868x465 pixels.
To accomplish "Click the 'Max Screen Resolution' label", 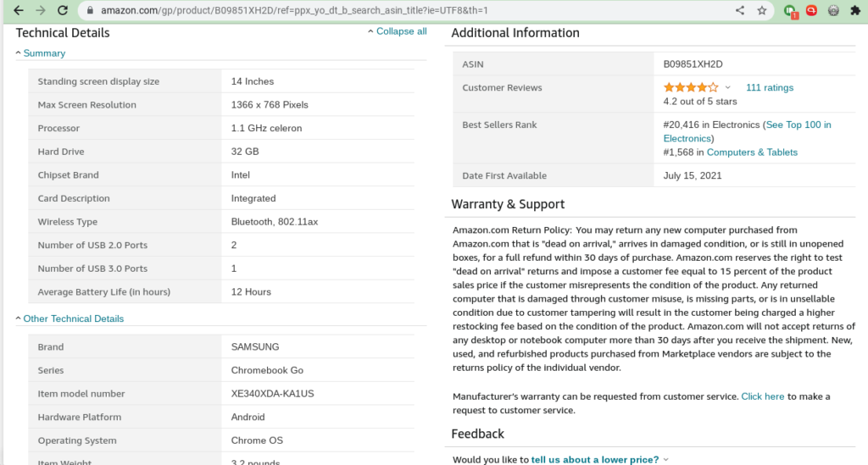I will pyautogui.click(x=87, y=105).
